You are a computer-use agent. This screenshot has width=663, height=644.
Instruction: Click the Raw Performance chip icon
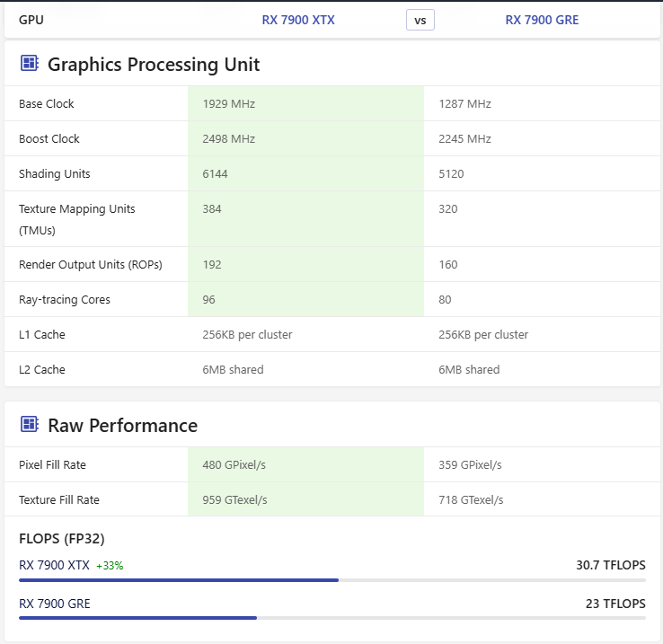click(29, 425)
